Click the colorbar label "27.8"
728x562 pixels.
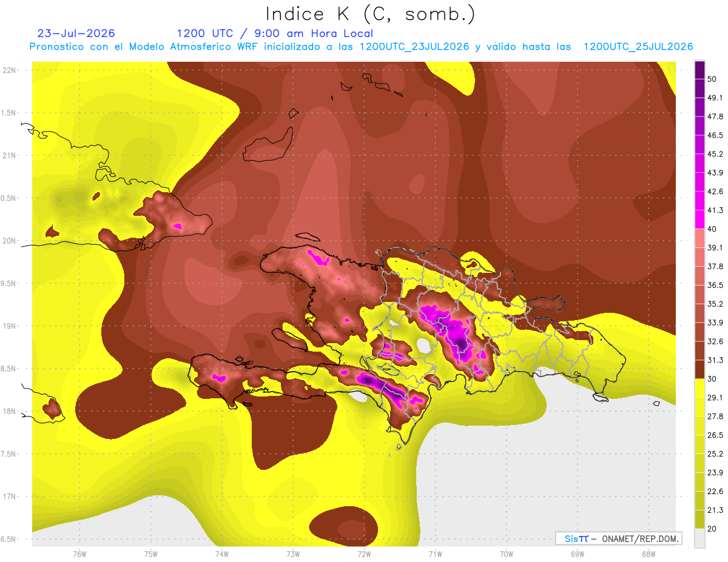715,416
